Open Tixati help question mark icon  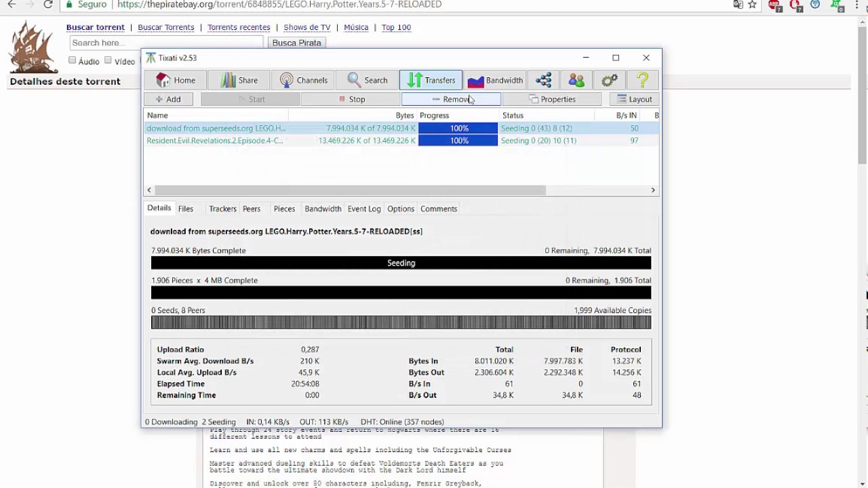(x=642, y=80)
